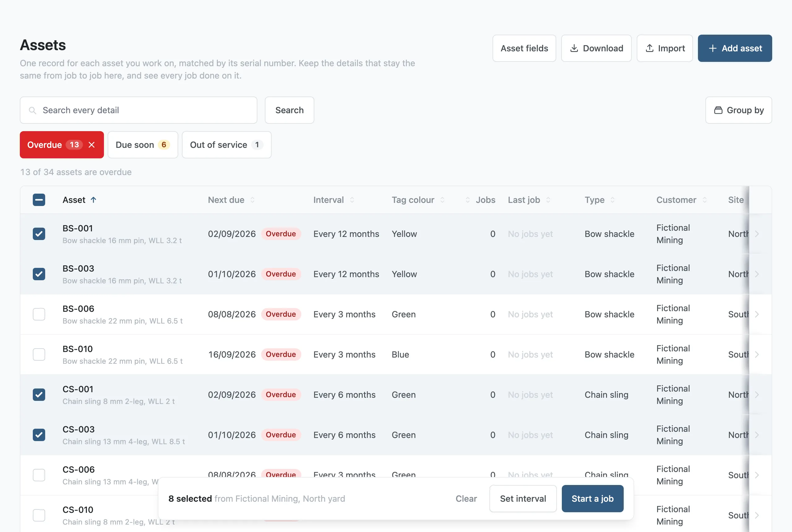This screenshot has height=532, width=792.
Task: Open the CS-003 row with its chevron
Action: click(757, 435)
